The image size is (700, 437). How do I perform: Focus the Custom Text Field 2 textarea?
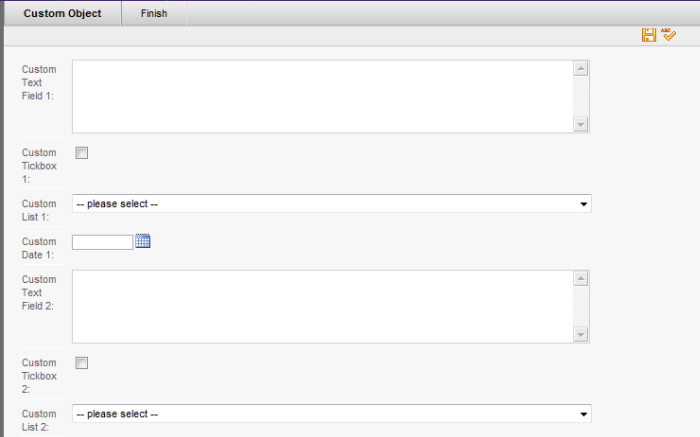coord(323,307)
